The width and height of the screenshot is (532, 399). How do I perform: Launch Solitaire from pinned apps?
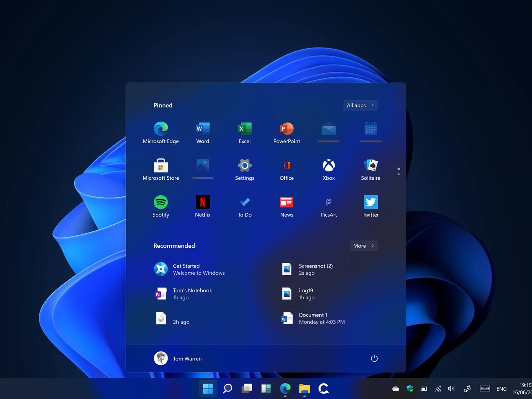[x=370, y=170]
